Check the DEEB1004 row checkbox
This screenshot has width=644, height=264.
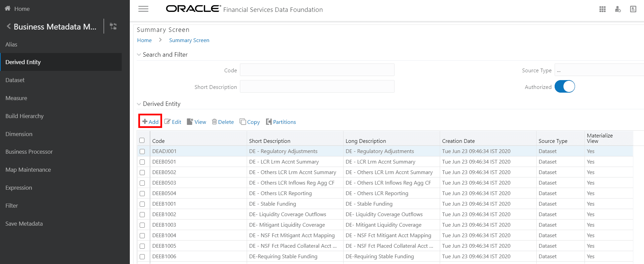(142, 235)
